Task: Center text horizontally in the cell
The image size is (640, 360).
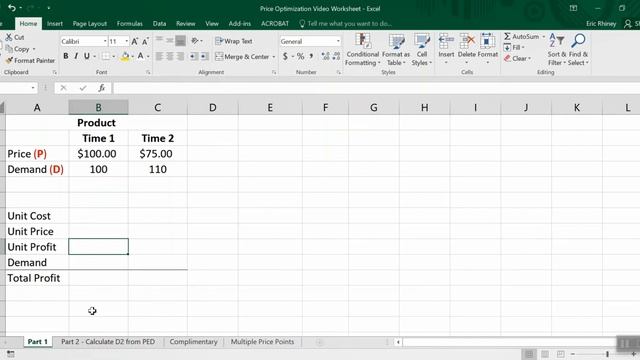Action: pos(170,56)
